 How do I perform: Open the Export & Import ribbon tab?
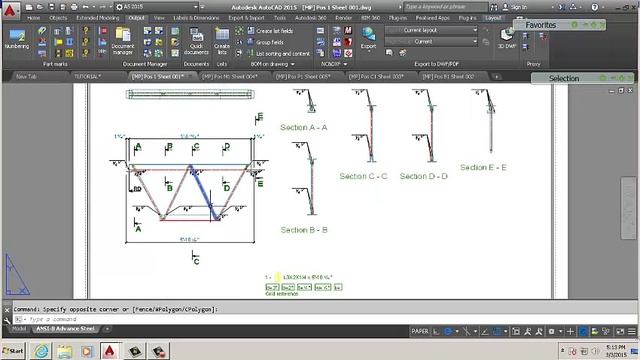(247, 18)
